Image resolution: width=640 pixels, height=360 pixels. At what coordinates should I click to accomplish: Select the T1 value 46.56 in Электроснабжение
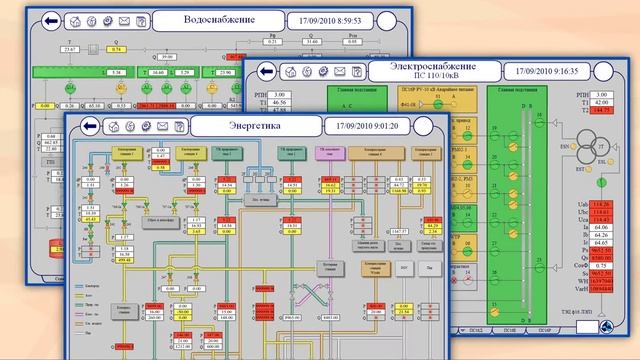pyautogui.click(x=280, y=102)
